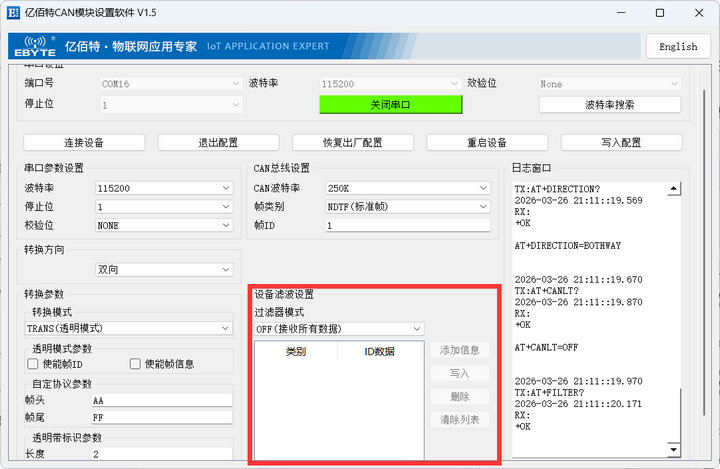Open 串口参数设置 波特率 115200 dropdown
This screenshot has width=720, height=469.
coord(164,188)
